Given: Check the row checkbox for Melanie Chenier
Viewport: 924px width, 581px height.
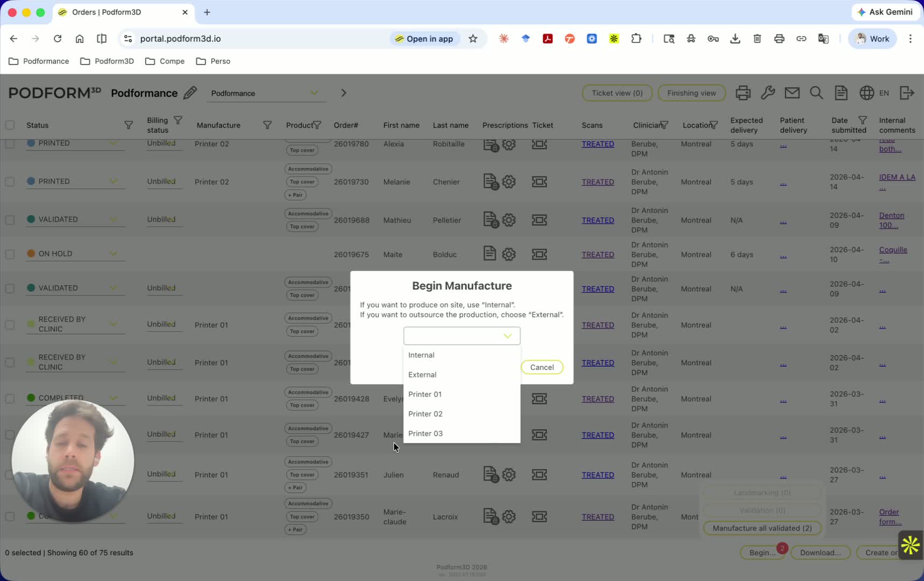Looking at the screenshot, I should (x=10, y=182).
